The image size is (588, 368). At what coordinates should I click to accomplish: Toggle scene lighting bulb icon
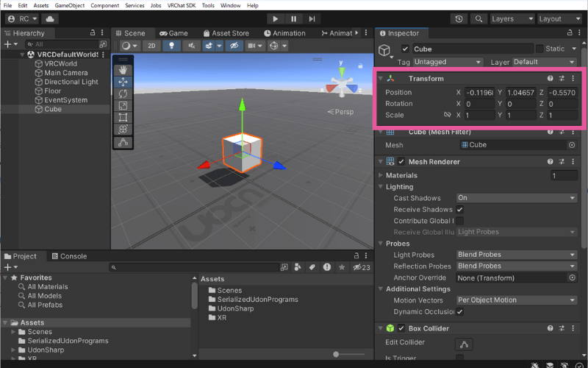[171, 46]
